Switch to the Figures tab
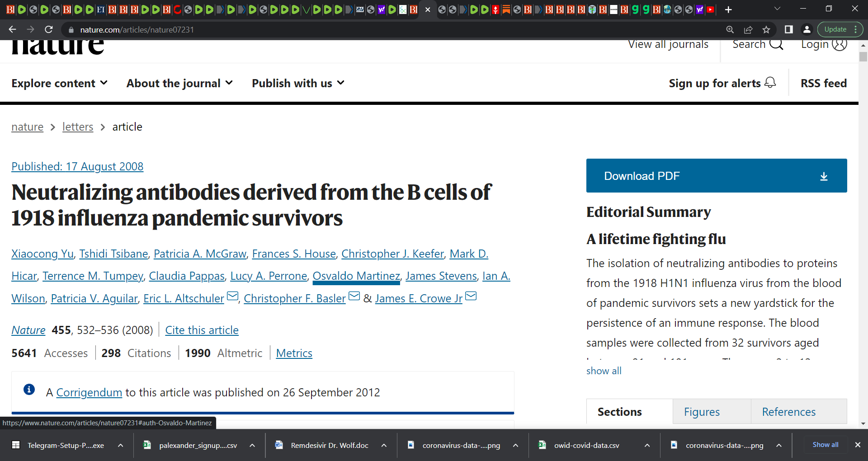 coord(712,412)
